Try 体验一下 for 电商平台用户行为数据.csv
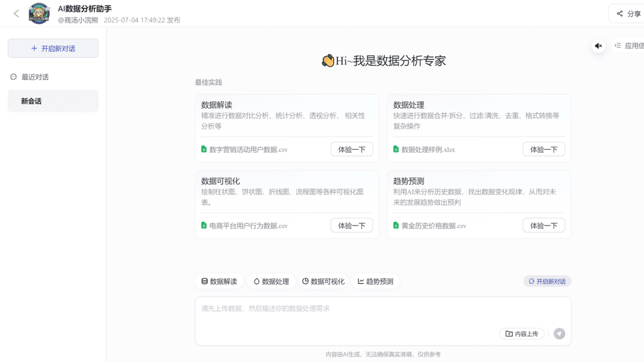The image size is (644, 362). [352, 225]
